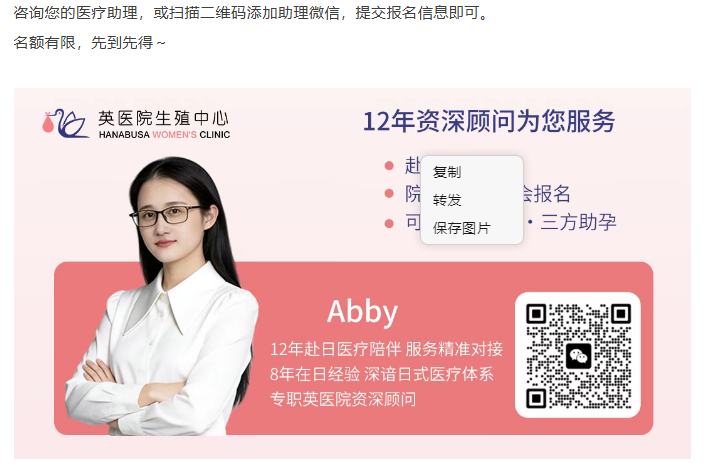Screen dimensions: 712x473
Task: Click the red bullet before 可
Action: click(x=389, y=223)
